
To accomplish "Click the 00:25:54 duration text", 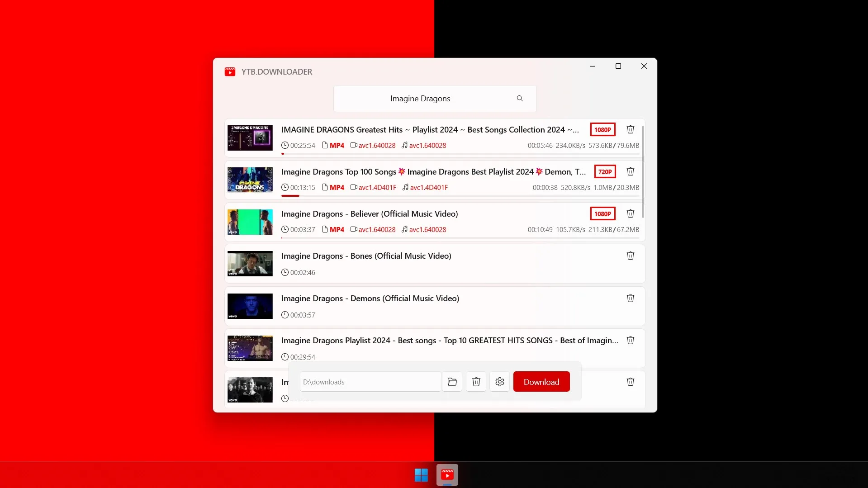I will 303,145.
